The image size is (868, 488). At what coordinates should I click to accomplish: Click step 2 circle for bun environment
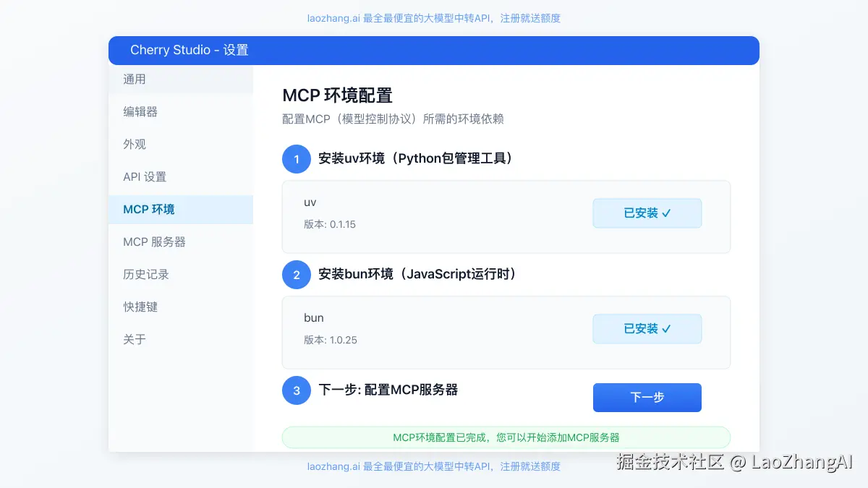[296, 275]
